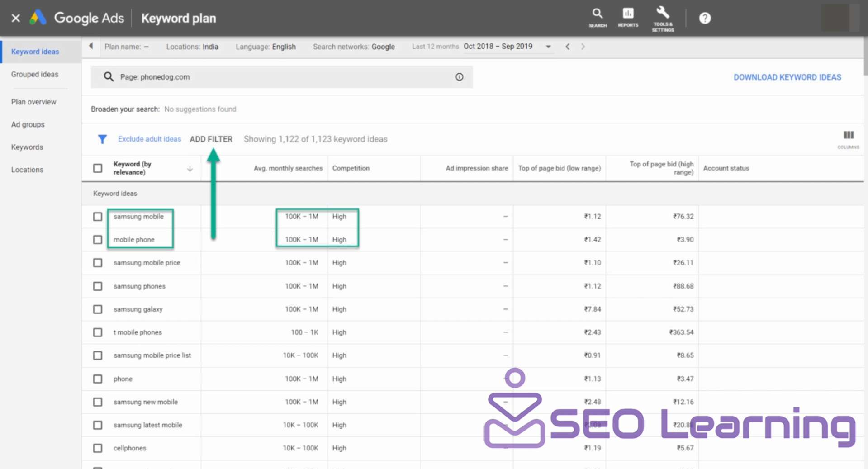This screenshot has height=469, width=868.
Task: Click the filter funnel icon
Action: pyautogui.click(x=102, y=139)
